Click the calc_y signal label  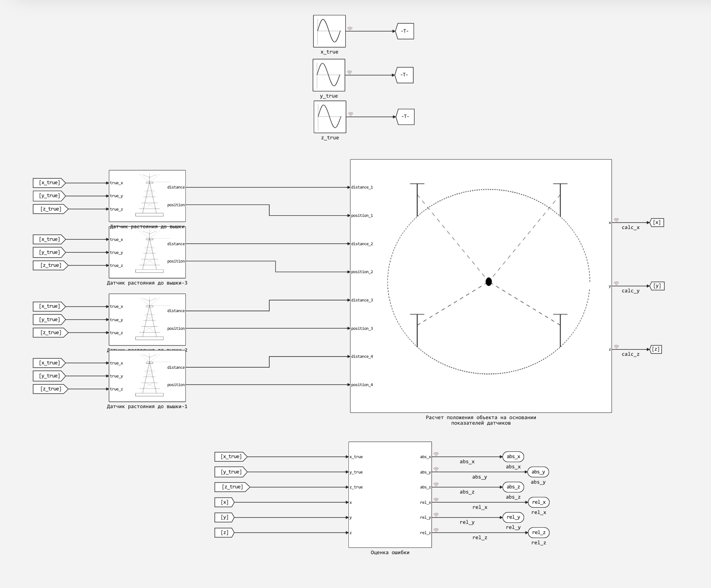click(x=630, y=291)
